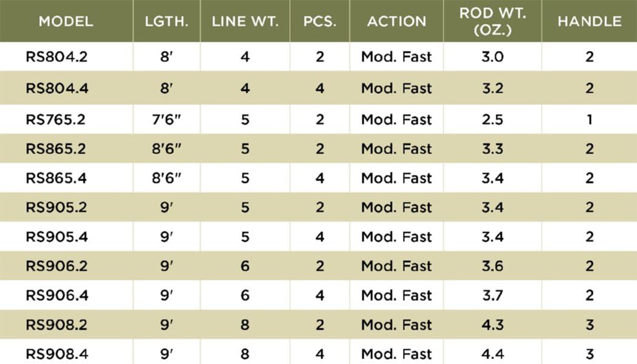
Task: Click the 7'6" length value
Action: click(x=167, y=119)
